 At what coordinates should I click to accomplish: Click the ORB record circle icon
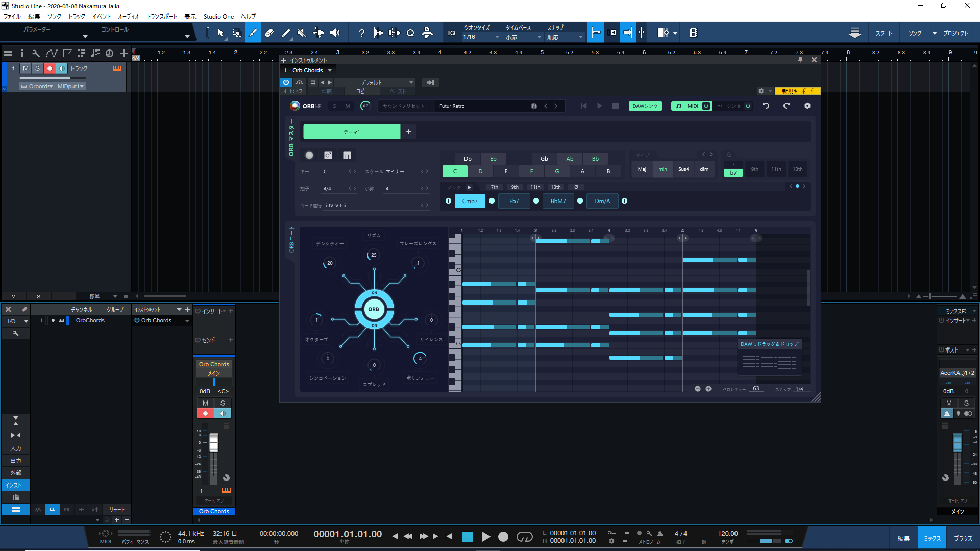[x=309, y=155]
